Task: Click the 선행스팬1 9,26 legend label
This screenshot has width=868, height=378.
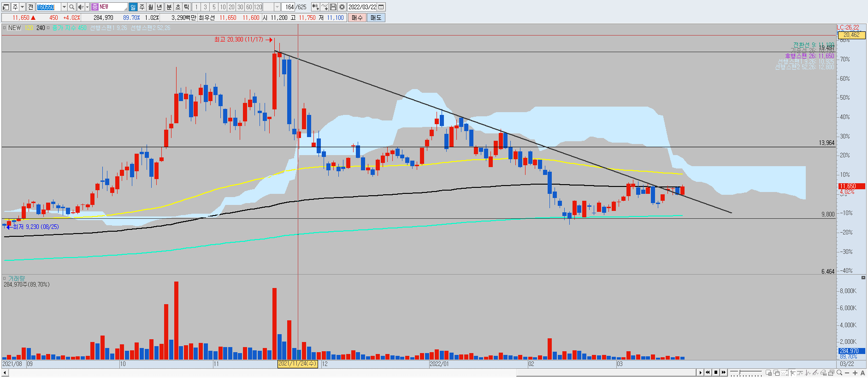Action: (108, 28)
